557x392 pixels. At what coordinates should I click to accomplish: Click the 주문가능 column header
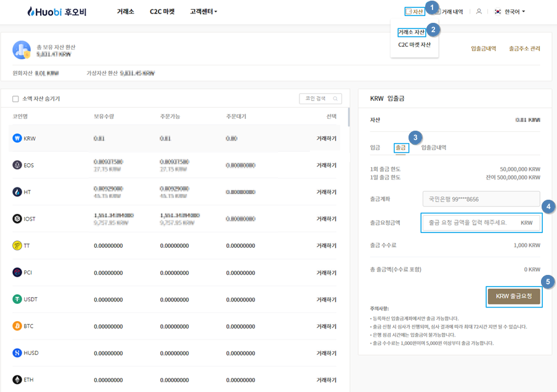[x=170, y=116]
